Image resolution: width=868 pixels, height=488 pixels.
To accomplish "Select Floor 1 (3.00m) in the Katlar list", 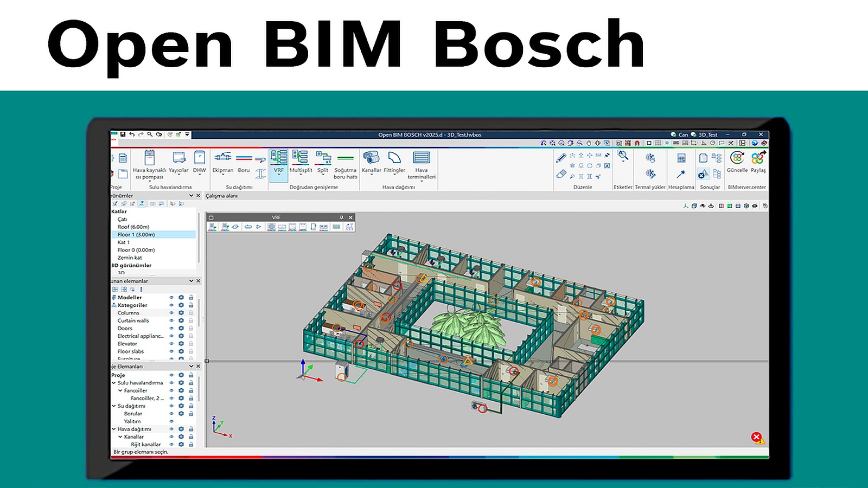I will point(136,235).
